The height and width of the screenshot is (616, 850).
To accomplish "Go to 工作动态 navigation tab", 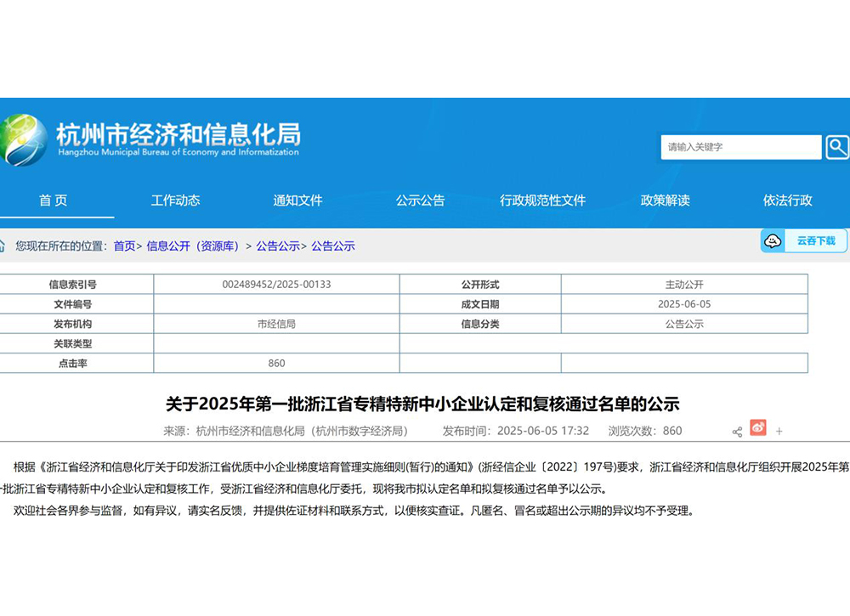I will click(x=175, y=201).
